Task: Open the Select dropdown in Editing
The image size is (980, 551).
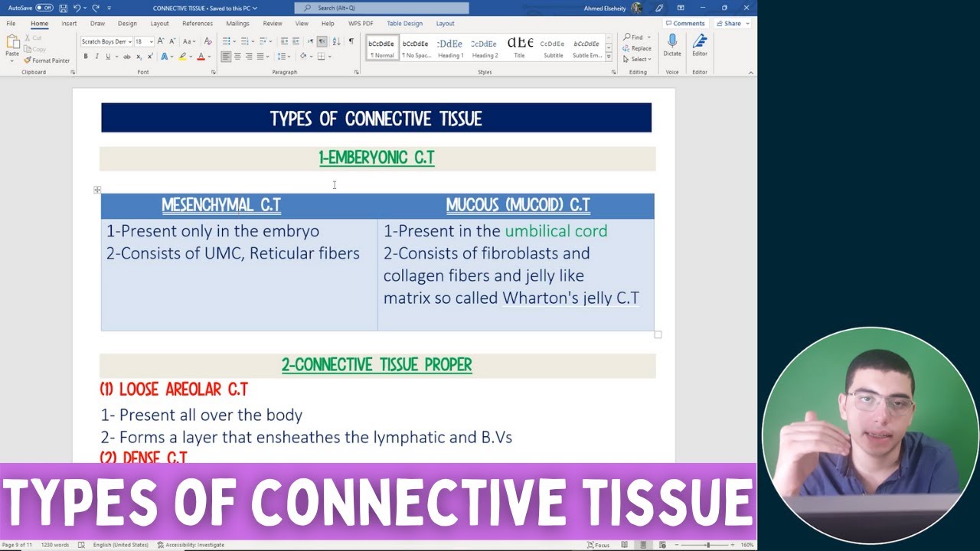Action: (x=637, y=59)
